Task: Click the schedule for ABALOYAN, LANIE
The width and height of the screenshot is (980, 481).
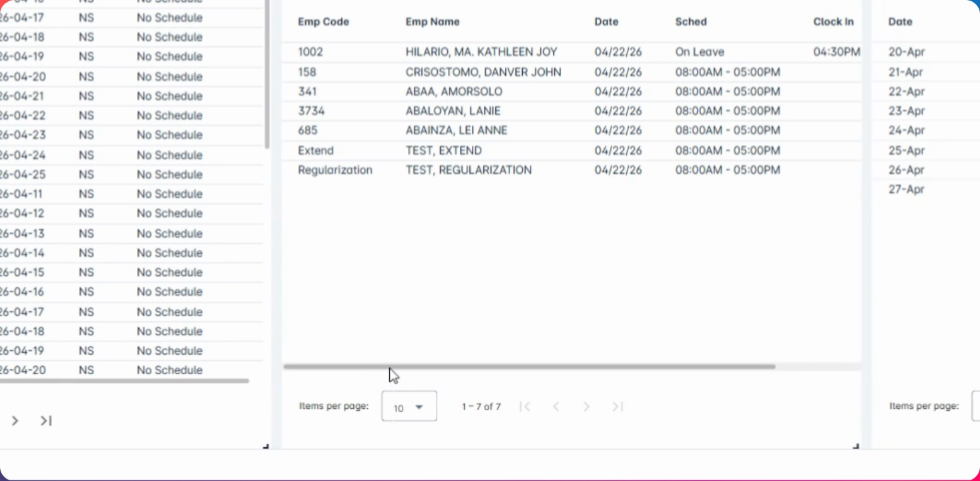Action: 728,111
